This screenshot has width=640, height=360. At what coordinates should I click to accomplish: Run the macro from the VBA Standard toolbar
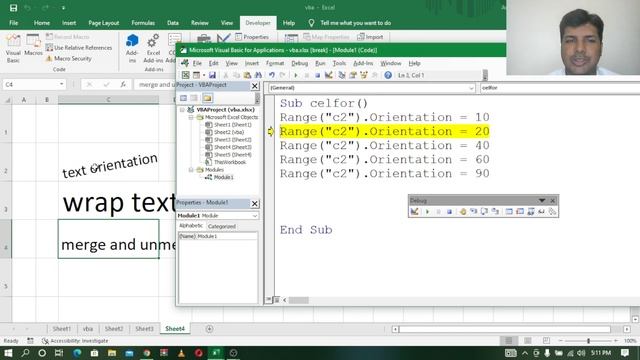296,75
